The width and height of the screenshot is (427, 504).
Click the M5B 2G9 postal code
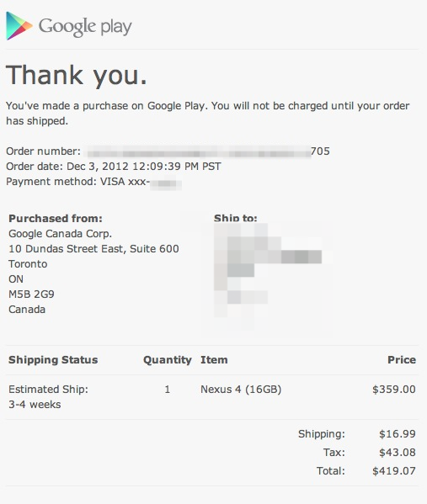31,294
